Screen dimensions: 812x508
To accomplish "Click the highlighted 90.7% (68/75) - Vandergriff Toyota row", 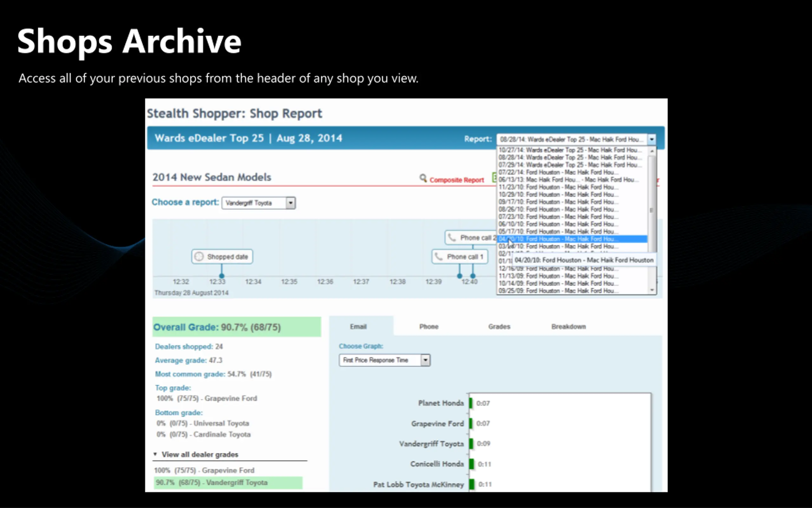I will 228,483.
